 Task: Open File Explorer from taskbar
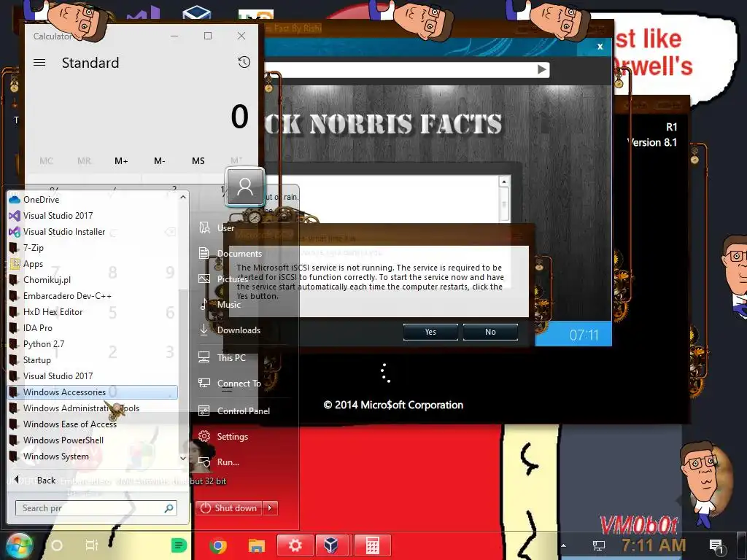tap(256, 545)
